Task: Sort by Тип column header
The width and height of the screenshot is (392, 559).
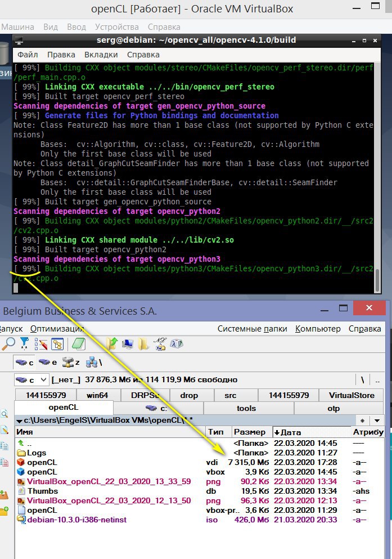Action: tap(219, 432)
